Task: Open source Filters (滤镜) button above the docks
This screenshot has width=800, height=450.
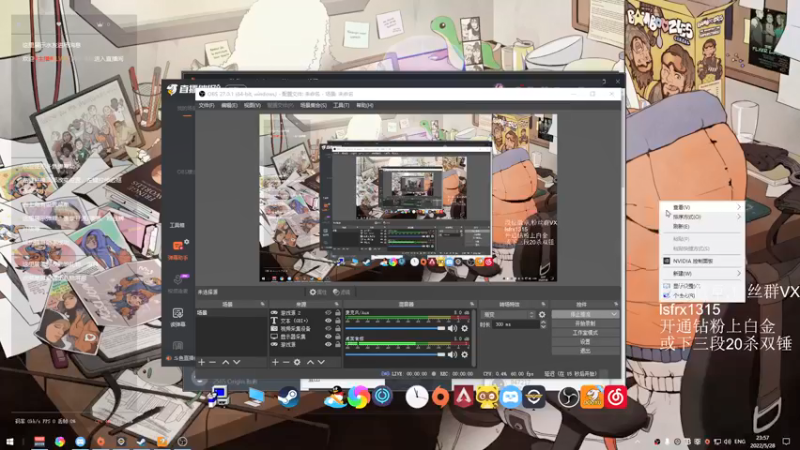Action: click(x=342, y=292)
